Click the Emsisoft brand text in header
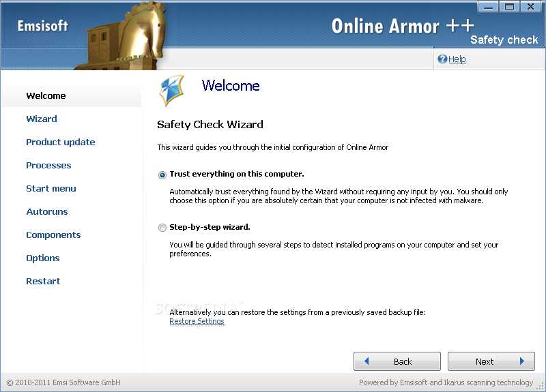The height and width of the screenshot is (392, 546). (43, 26)
